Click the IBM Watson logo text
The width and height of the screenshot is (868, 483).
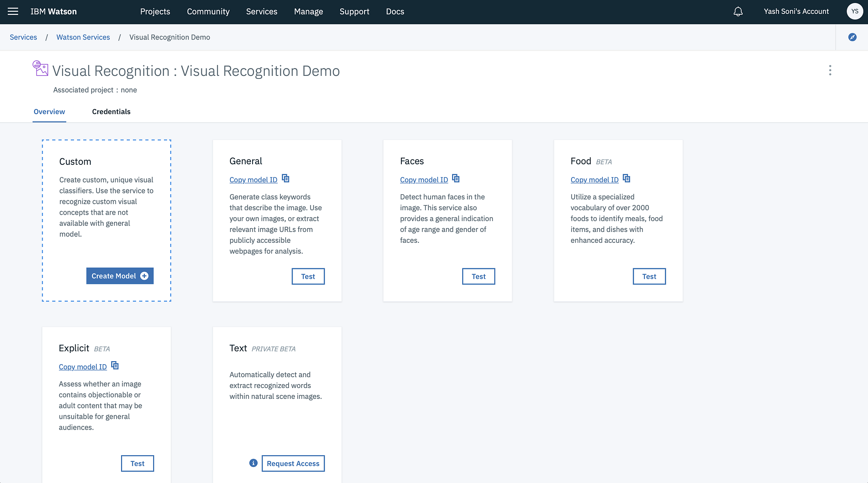53,12
